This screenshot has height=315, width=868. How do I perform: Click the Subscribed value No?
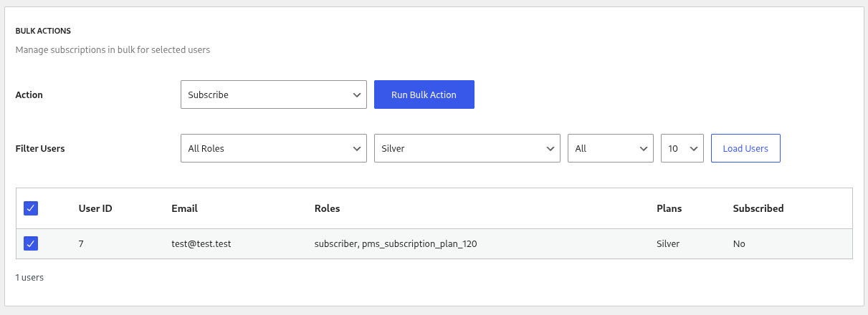pyautogui.click(x=739, y=243)
